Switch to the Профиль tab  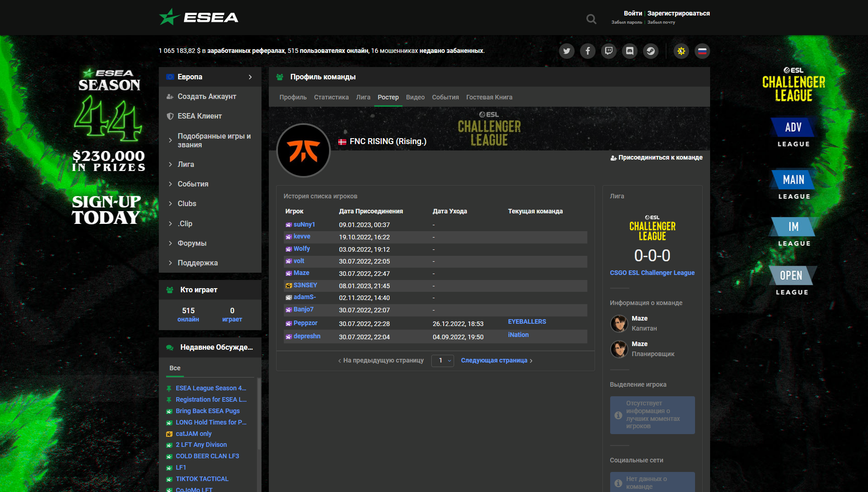(293, 97)
